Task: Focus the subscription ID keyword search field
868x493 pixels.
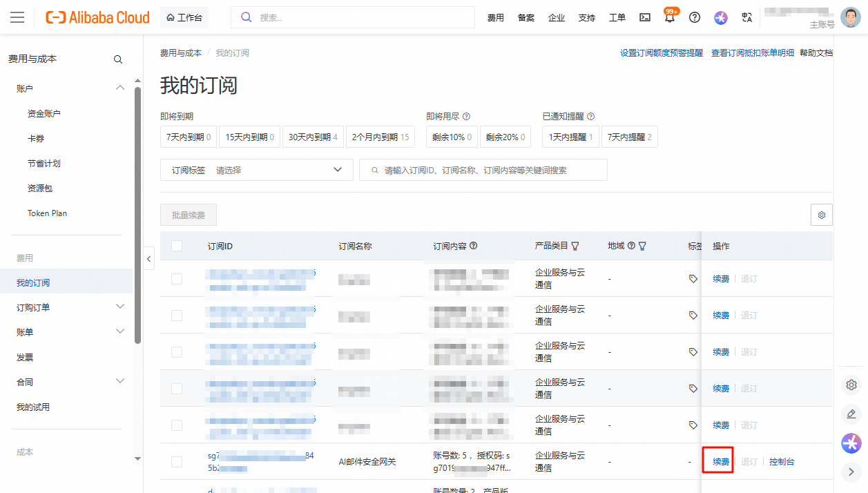Action: tap(483, 170)
